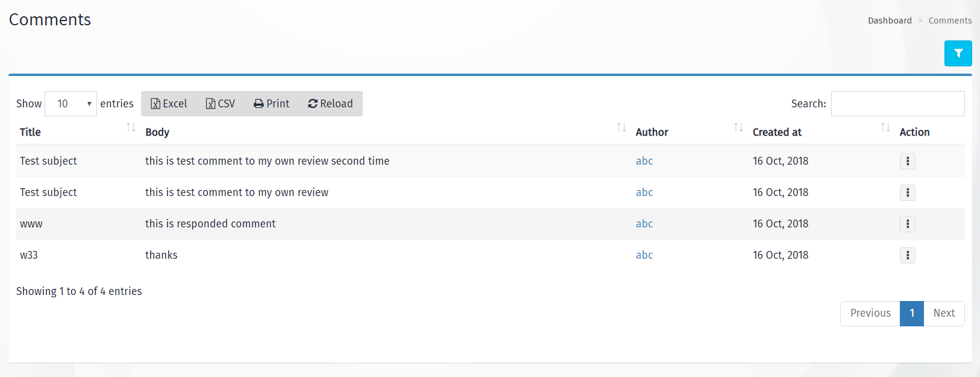Reload the comments table
The width and height of the screenshot is (980, 377).
tap(330, 104)
